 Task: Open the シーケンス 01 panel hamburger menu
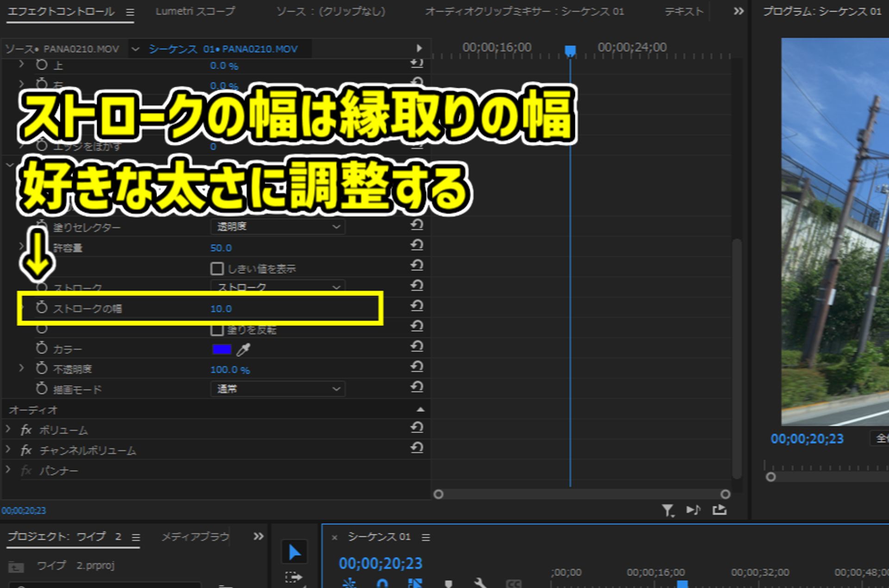[426, 538]
